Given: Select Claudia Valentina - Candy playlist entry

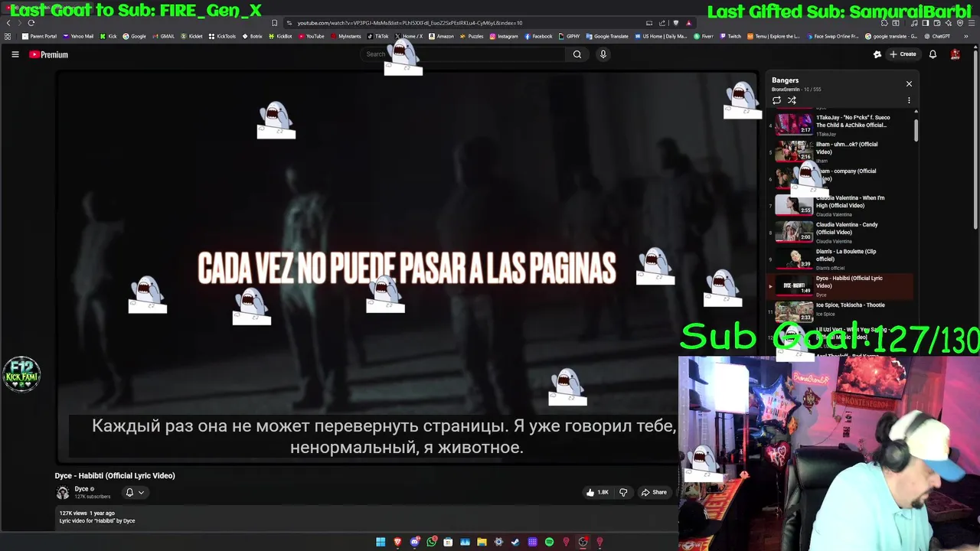Looking at the screenshot, I should tap(840, 232).
